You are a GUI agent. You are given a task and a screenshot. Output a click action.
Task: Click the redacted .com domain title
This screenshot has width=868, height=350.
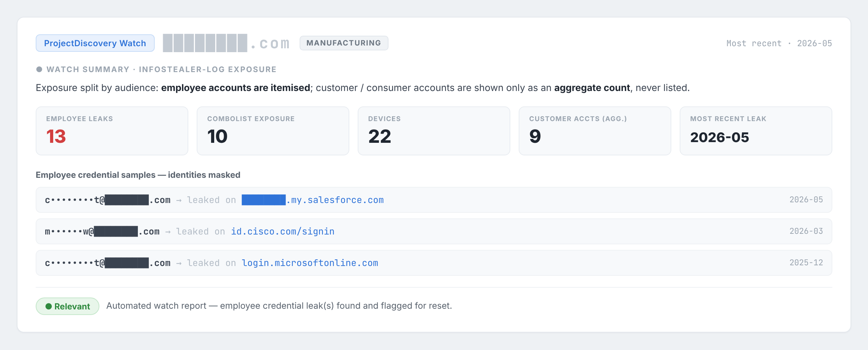tap(226, 43)
